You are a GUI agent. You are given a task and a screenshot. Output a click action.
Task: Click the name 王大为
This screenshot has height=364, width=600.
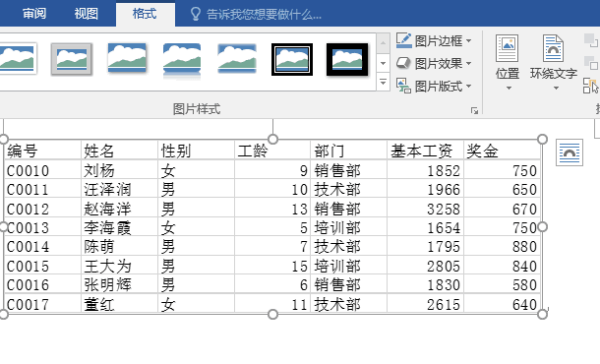[x=108, y=266]
